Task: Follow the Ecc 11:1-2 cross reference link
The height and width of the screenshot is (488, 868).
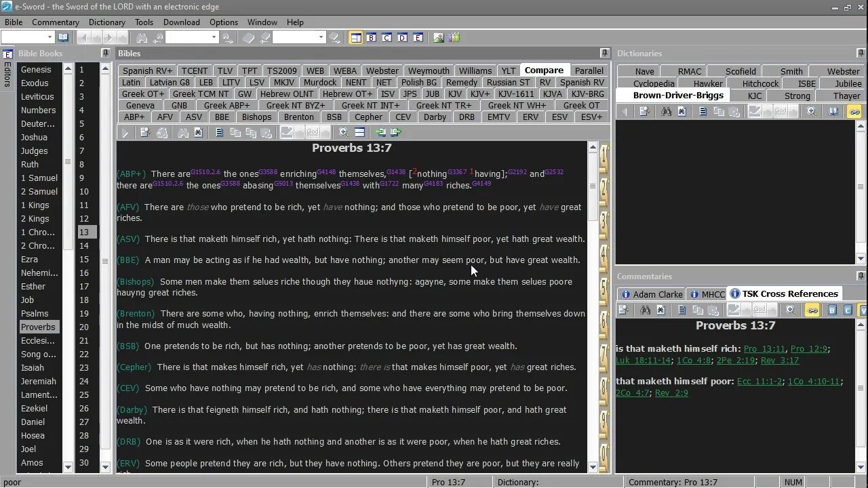Action: coord(759,381)
